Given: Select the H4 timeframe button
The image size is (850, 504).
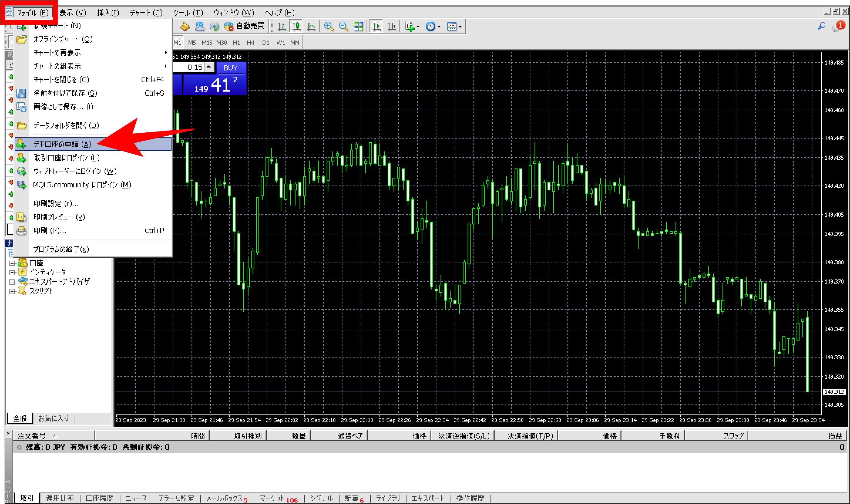Looking at the screenshot, I should [x=250, y=43].
